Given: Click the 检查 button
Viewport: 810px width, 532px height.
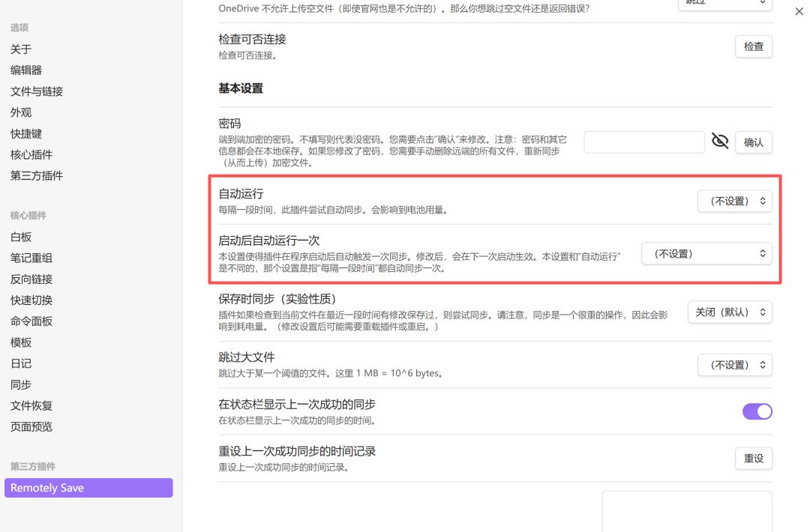Looking at the screenshot, I should (754, 46).
